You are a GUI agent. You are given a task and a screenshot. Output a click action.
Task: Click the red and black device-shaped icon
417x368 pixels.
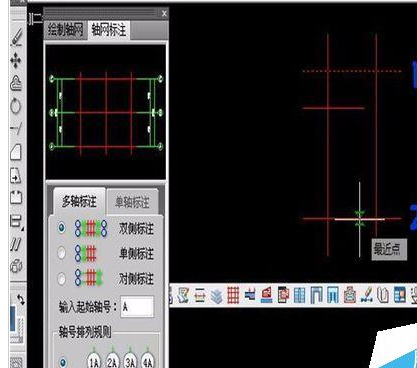coord(283,295)
